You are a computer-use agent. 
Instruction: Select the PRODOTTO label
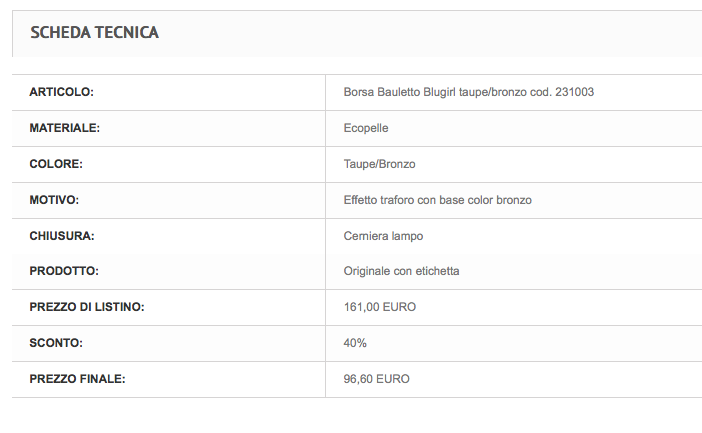[64, 271]
